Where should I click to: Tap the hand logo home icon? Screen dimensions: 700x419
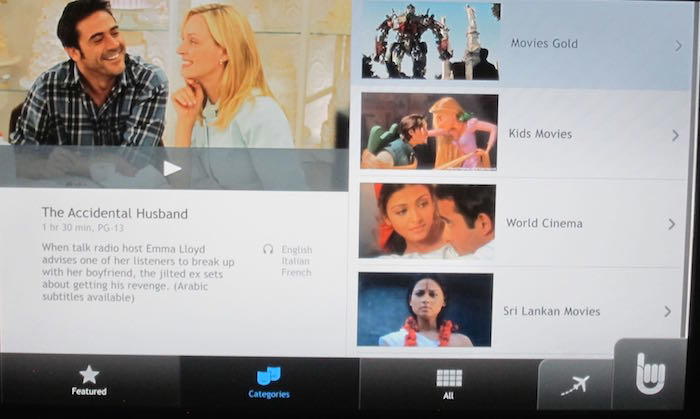[650, 374]
